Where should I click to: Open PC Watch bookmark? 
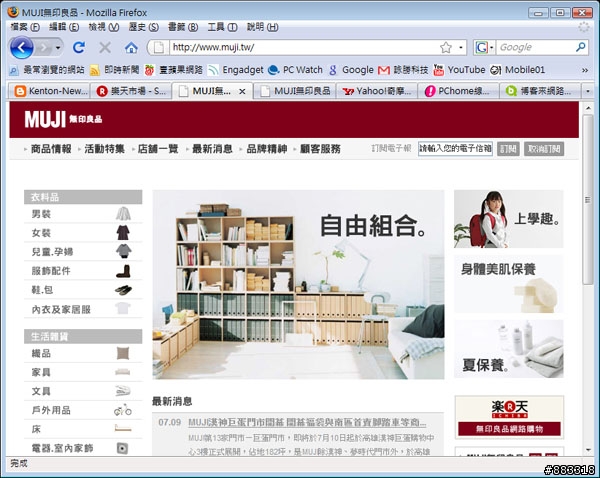tap(295, 70)
